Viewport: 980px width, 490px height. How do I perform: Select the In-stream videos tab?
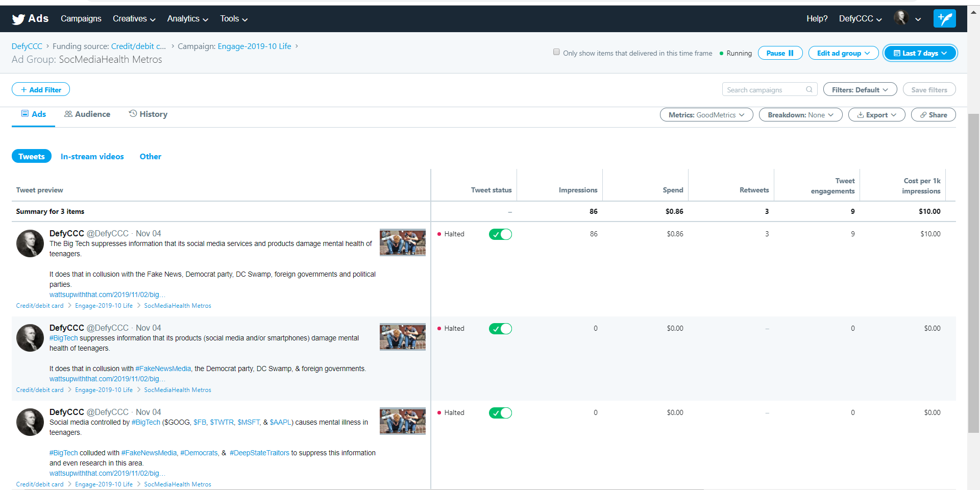(92, 156)
